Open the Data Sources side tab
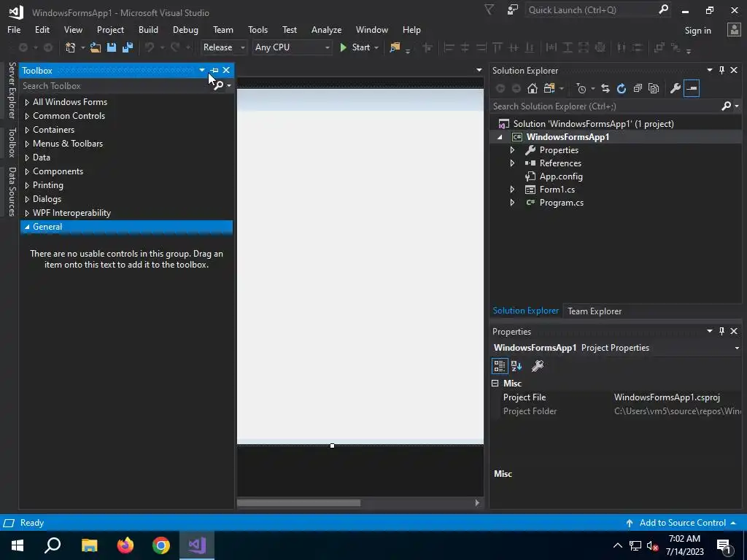This screenshot has height=560, width=747. coord(12,192)
